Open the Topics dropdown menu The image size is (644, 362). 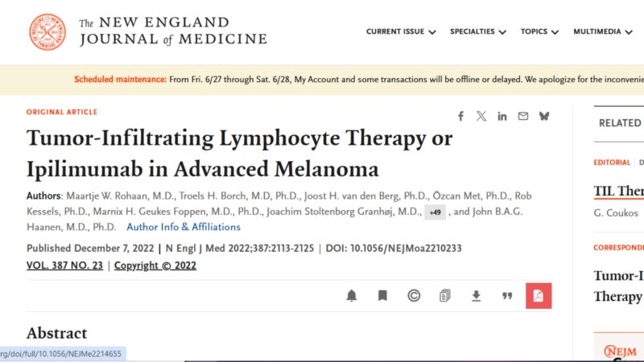click(539, 31)
